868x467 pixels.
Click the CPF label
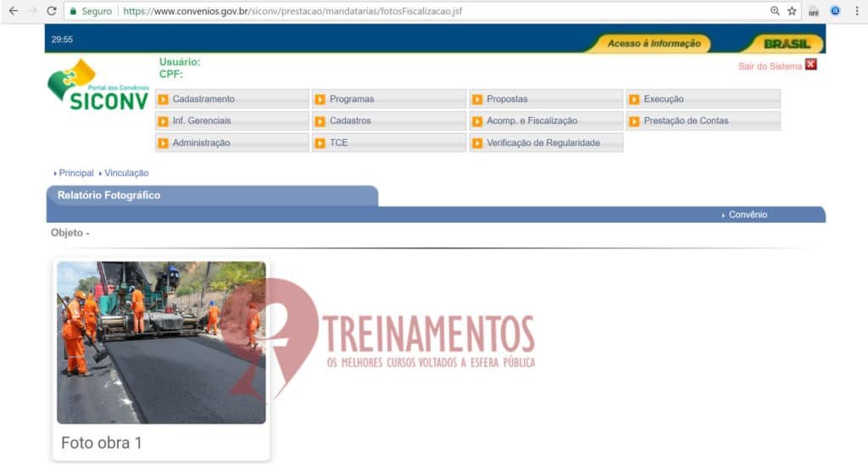[x=171, y=74]
